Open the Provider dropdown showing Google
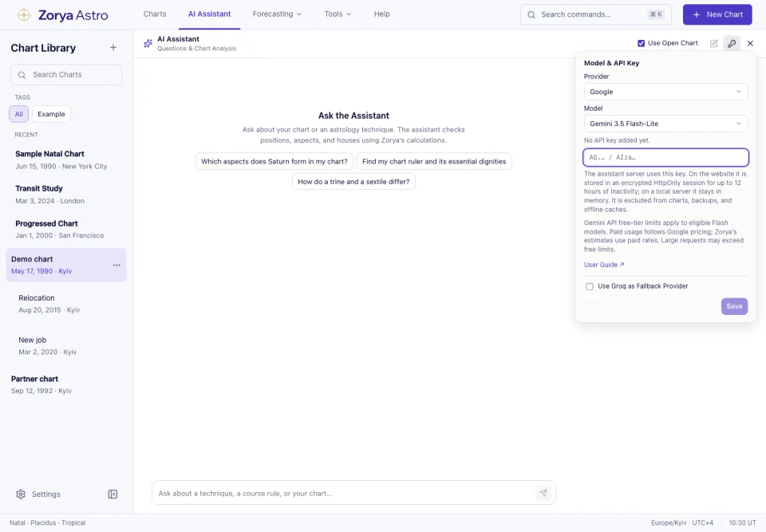Viewport: 766px width, 532px height. pyautogui.click(x=665, y=92)
